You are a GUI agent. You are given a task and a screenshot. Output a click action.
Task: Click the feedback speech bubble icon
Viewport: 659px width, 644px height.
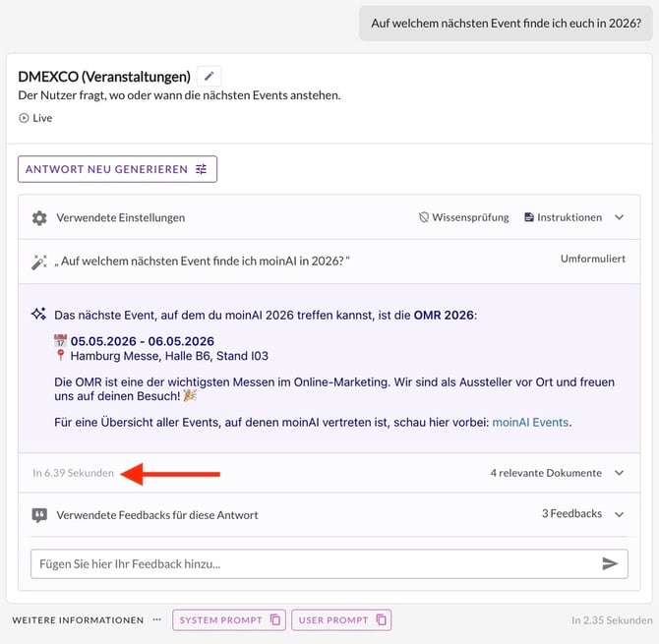pos(39,514)
